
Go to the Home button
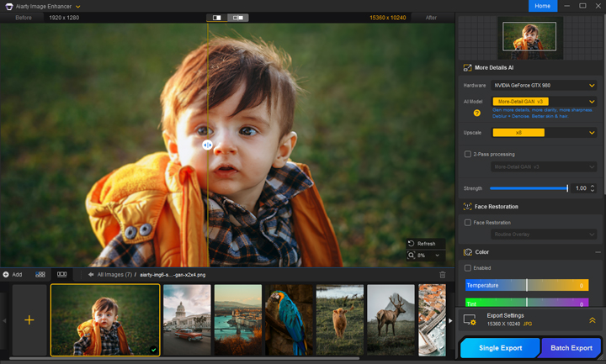(543, 6)
